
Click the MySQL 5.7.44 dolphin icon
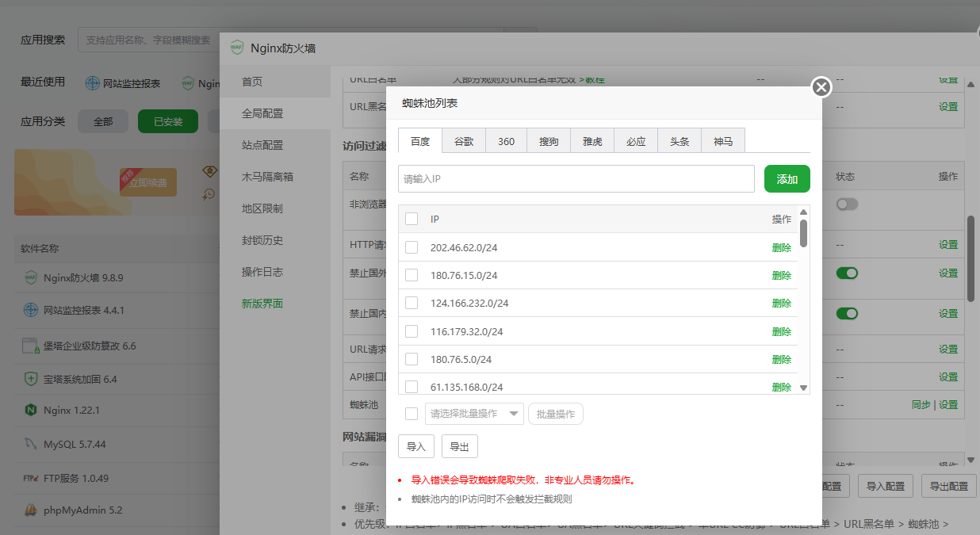click(31, 444)
